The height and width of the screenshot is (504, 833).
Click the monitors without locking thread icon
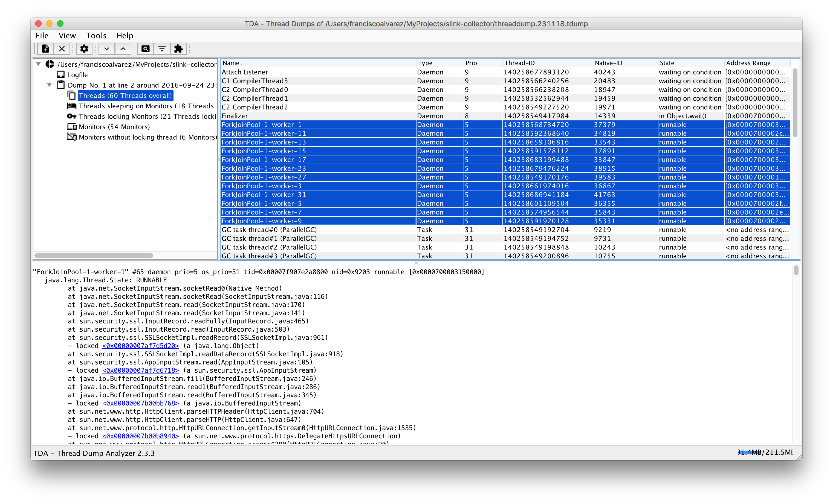[71, 137]
